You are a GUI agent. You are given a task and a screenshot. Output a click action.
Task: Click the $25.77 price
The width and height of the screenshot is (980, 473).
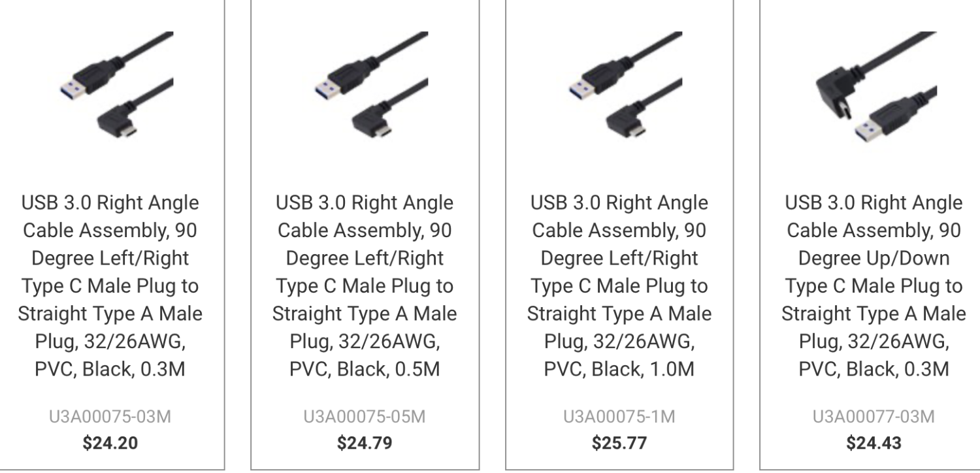(x=619, y=442)
